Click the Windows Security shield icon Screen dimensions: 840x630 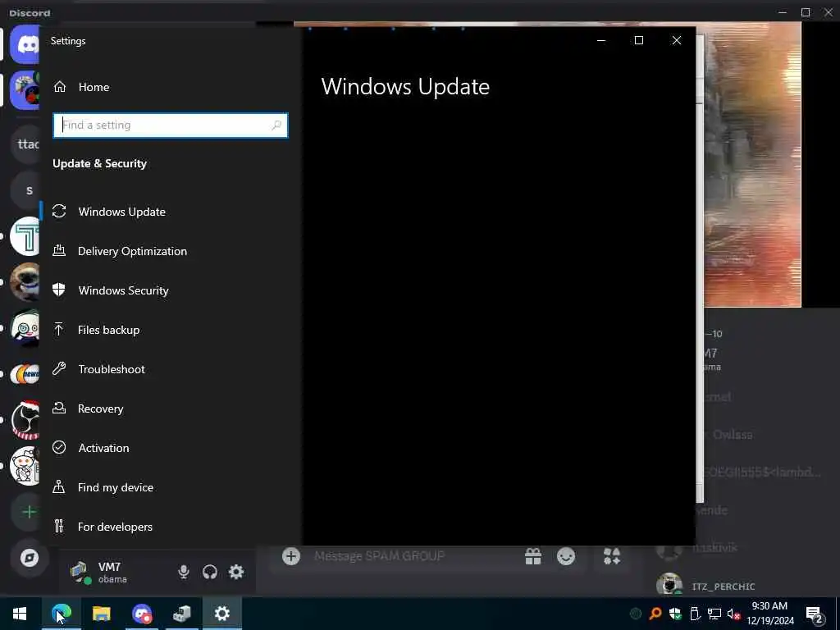(x=59, y=290)
